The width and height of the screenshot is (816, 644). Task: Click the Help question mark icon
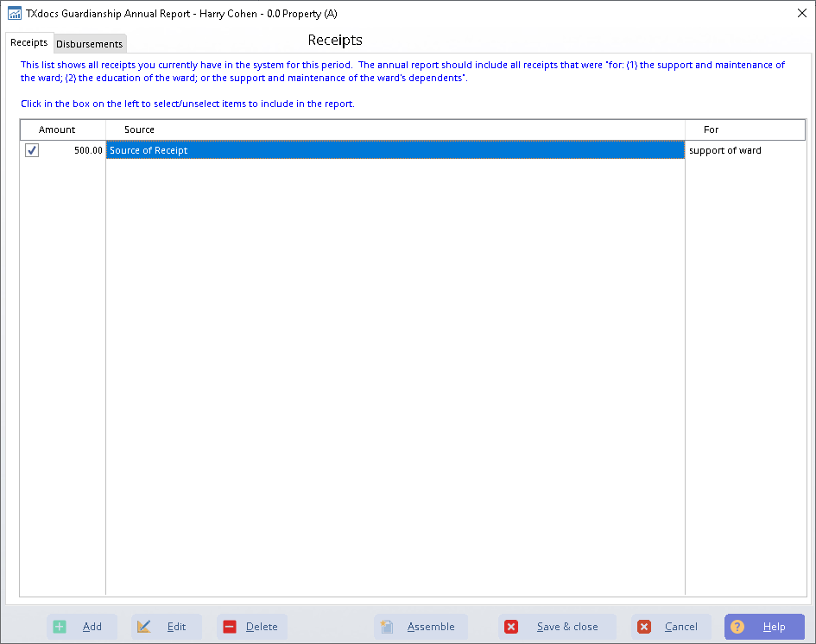(737, 627)
